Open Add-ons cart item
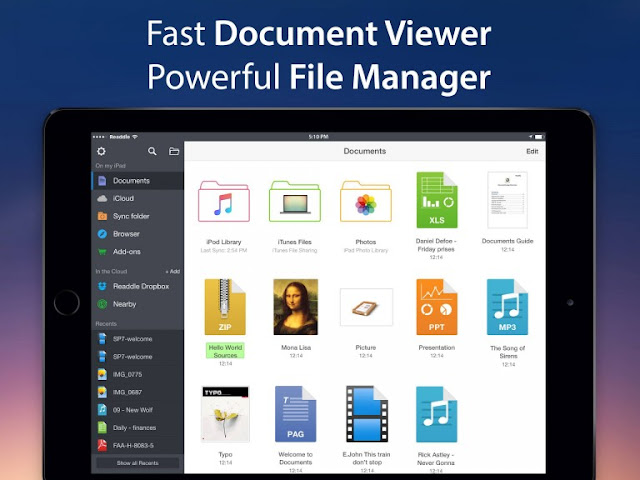The height and width of the screenshot is (480, 640). click(138, 252)
